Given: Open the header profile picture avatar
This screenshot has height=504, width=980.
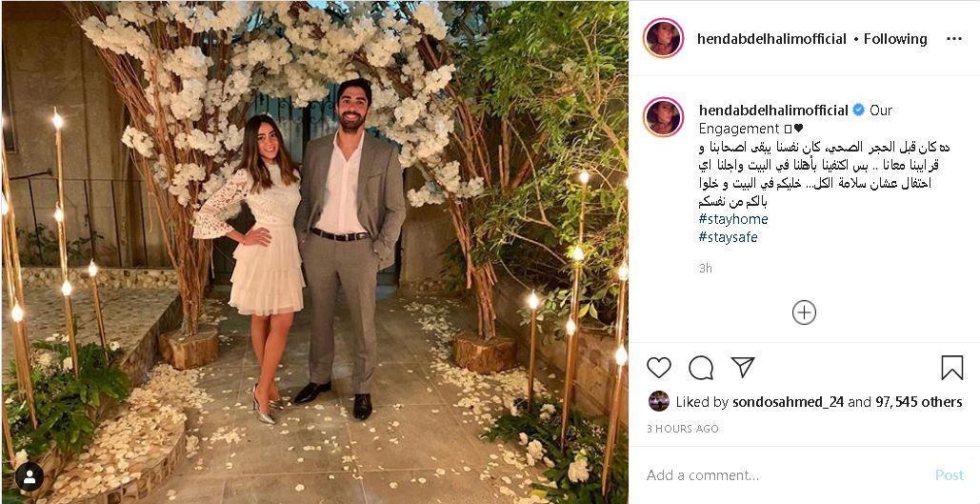Looking at the screenshot, I should point(663,38).
